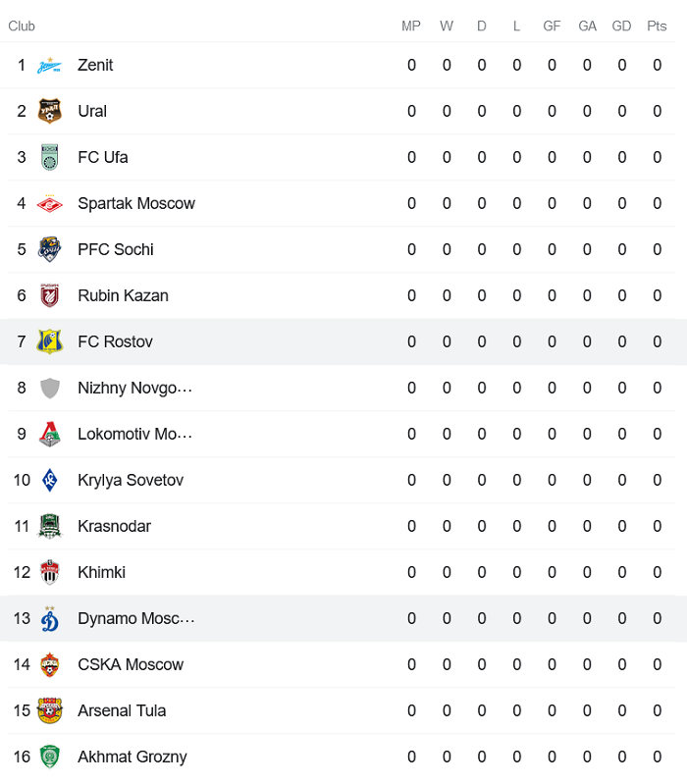Click the Lokomotiv Moscow crest icon
687x784 pixels.
[x=49, y=435]
